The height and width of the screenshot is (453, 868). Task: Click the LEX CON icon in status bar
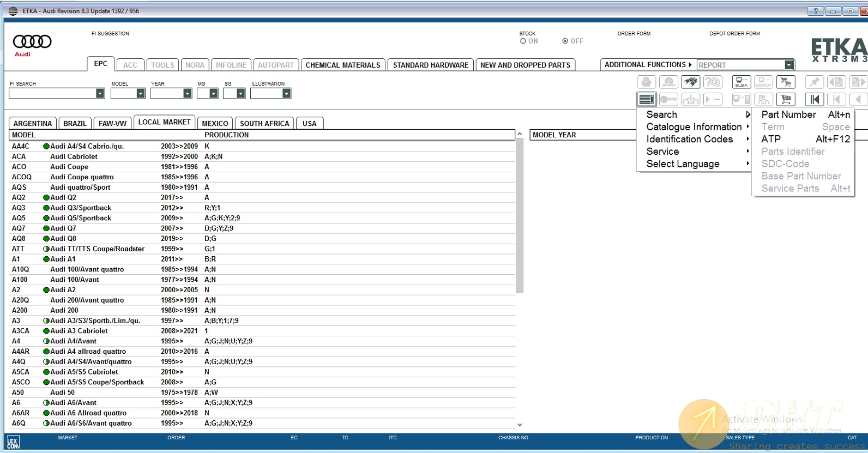click(13, 442)
